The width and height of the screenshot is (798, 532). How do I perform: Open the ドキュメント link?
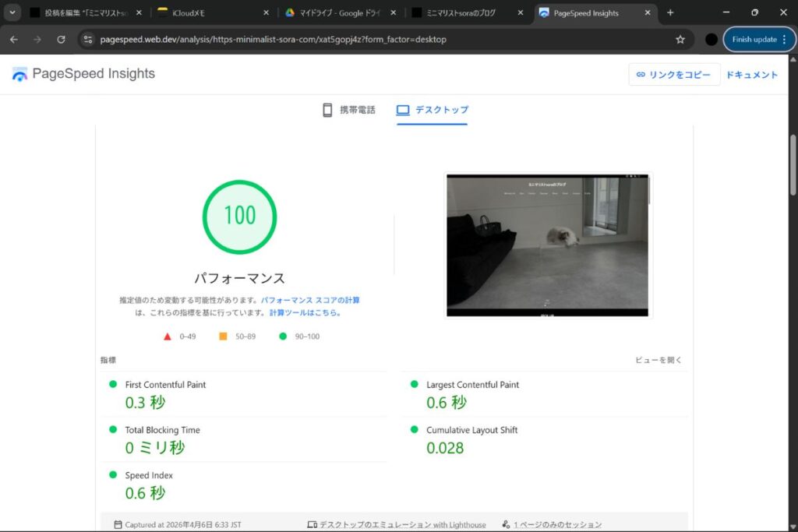pyautogui.click(x=752, y=75)
